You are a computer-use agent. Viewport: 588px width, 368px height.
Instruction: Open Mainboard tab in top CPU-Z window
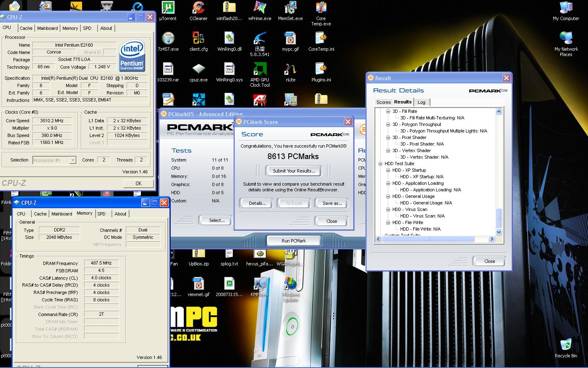tap(47, 28)
